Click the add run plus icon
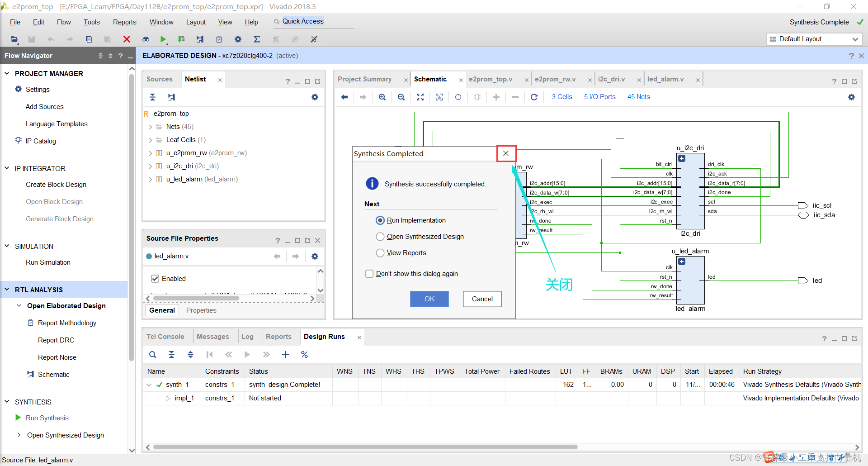Image resolution: width=868 pixels, height=466 pixels. (285, 355)
